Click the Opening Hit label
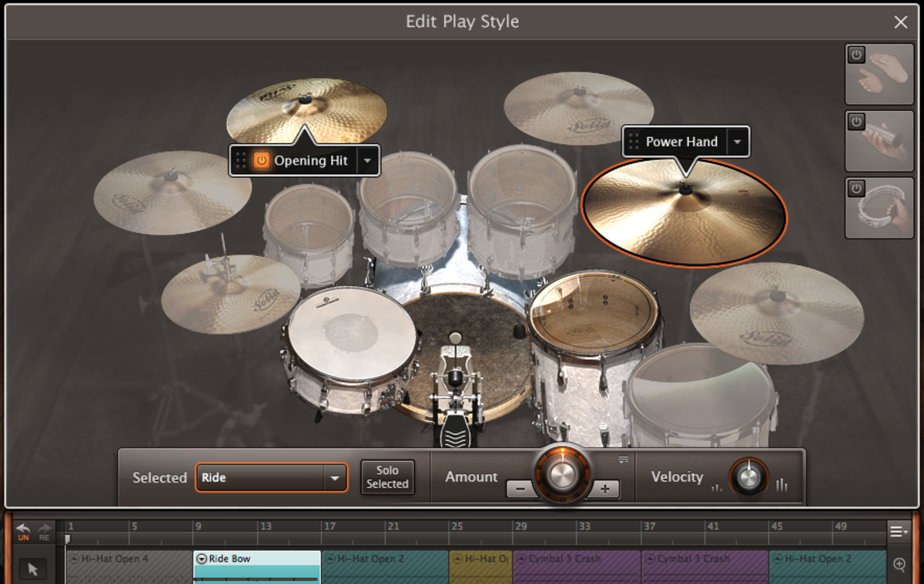Viewport: 924px width, 584px height. tap(311, 161)
